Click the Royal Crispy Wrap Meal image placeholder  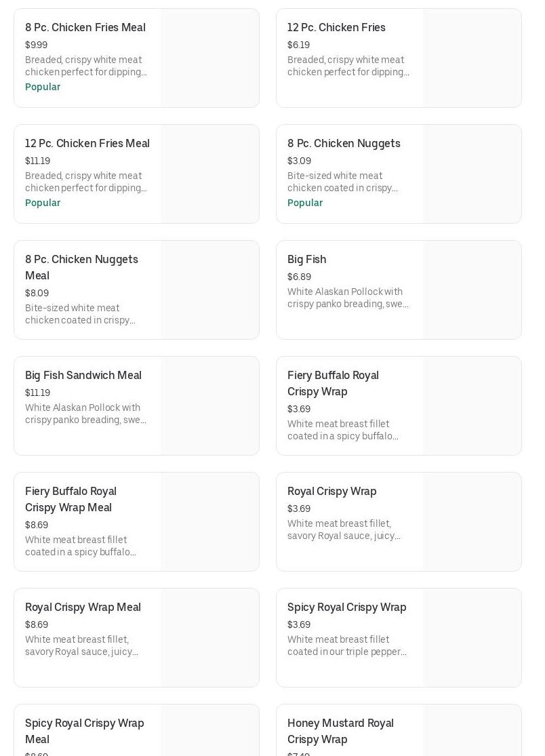(x=209, y=638)
